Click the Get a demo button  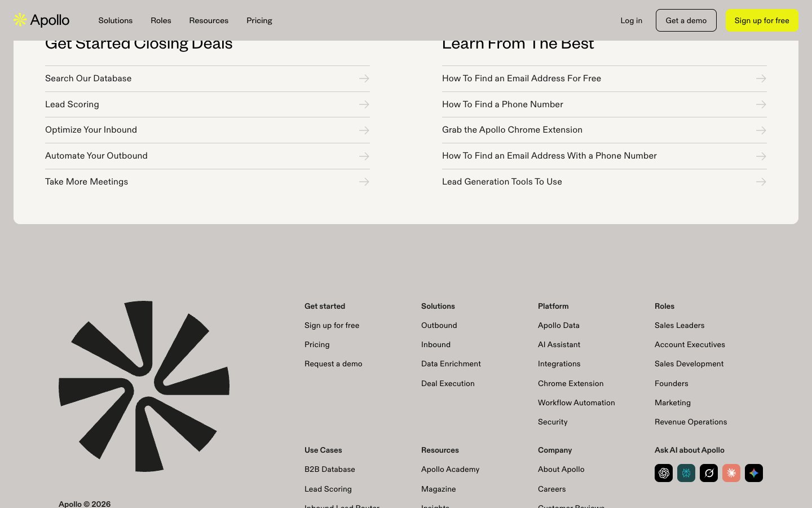point(686,20)
